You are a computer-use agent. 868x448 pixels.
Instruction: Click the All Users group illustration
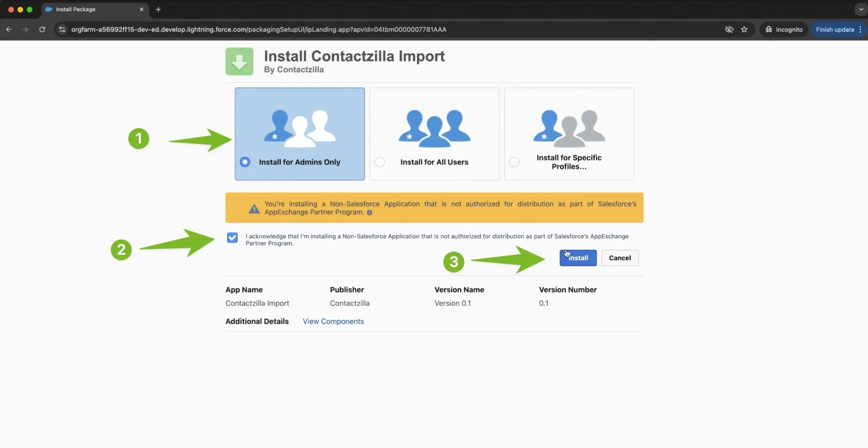click(x=434, y=128)
